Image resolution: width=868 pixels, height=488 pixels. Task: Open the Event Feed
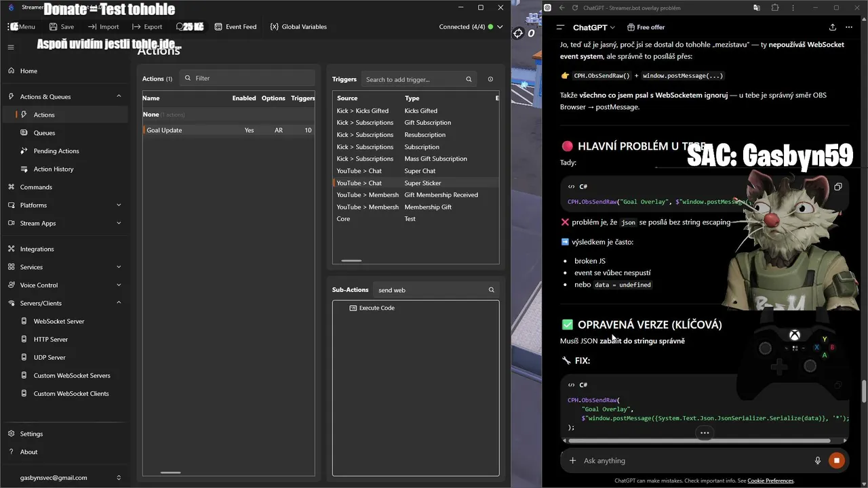[235, 26]
